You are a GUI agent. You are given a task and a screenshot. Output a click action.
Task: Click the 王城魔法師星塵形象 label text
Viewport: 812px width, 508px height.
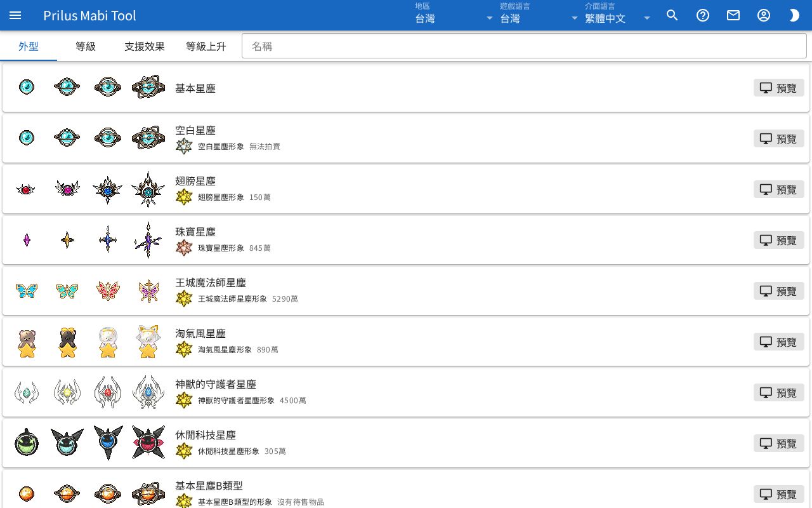pyautogui.click(x=232, y=298)
